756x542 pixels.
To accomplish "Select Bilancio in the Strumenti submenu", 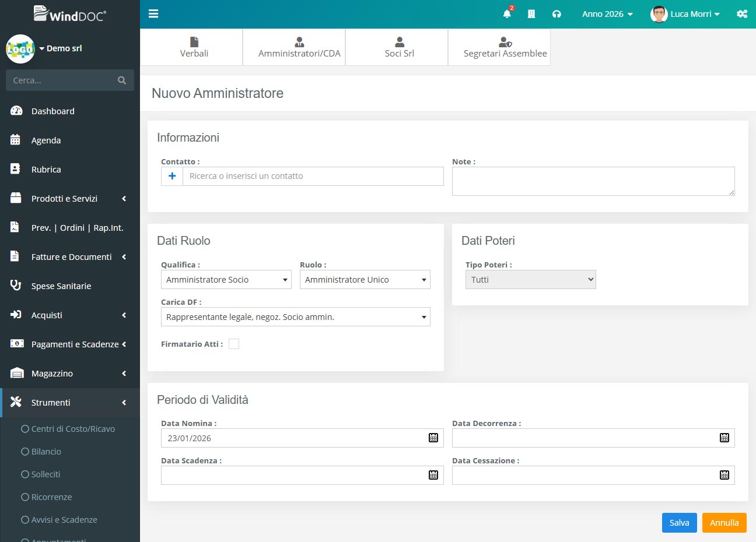I will 46,452.
